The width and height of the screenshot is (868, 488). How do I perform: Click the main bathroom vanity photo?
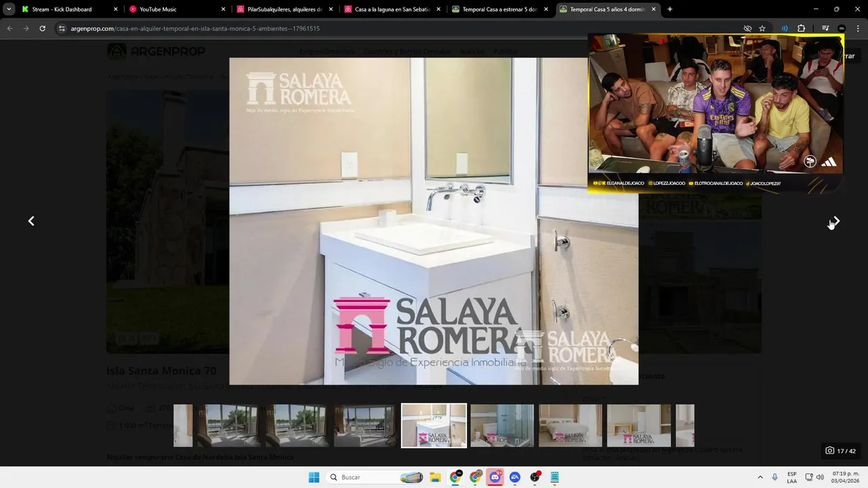click(x=433, y=221)
